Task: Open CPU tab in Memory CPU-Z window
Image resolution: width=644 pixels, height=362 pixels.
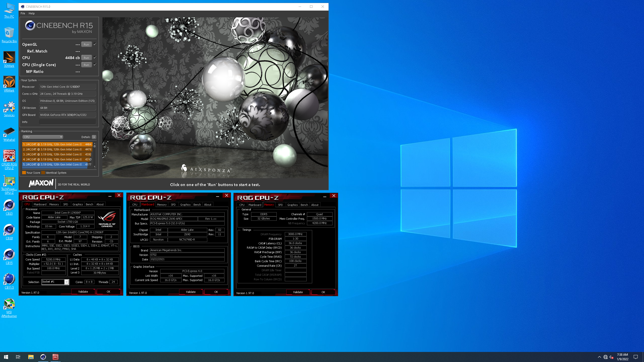Action: [242, 205]
